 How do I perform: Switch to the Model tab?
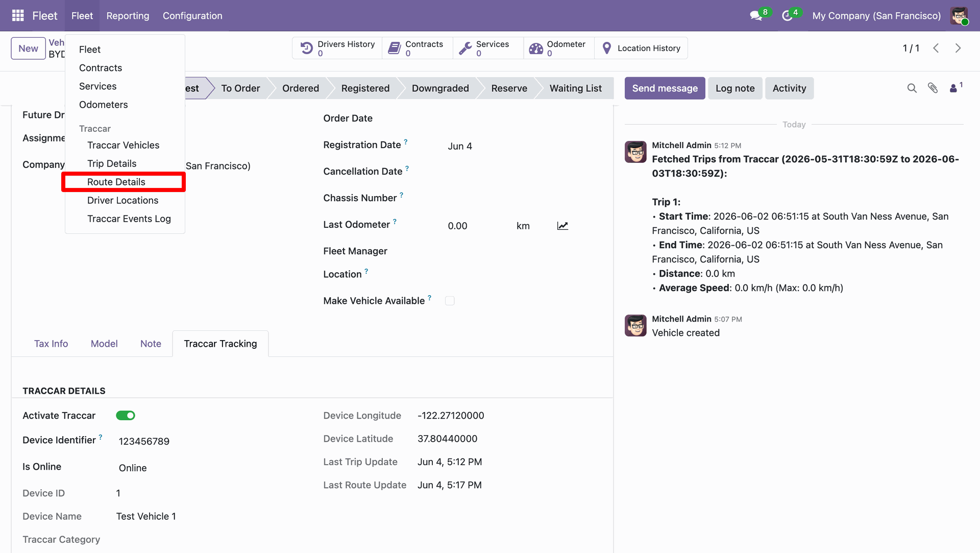coord(104,344)
